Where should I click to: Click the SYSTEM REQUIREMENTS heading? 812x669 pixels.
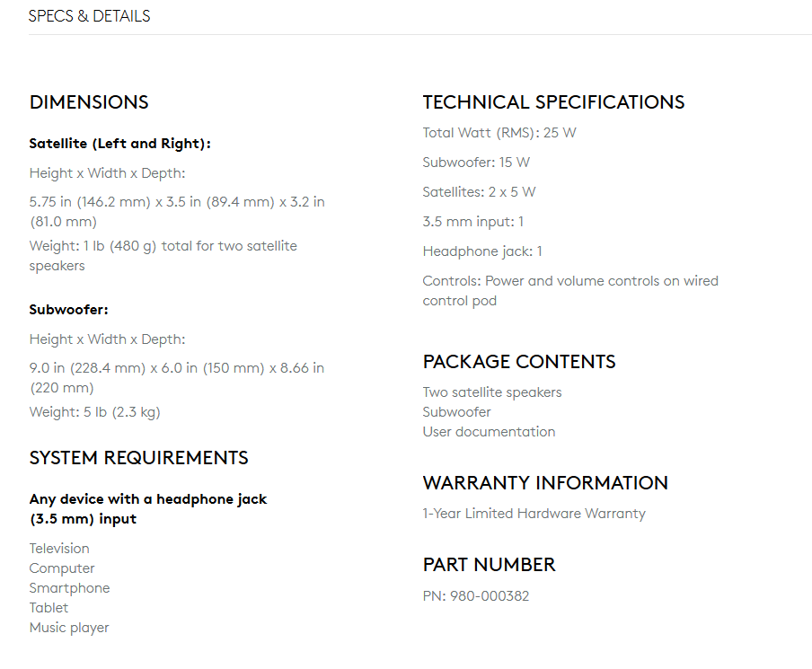[139, 458]
